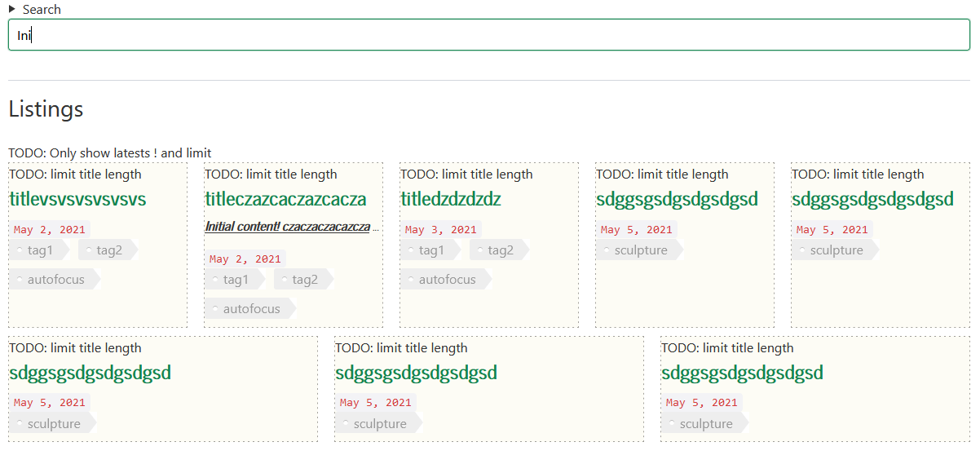Screen dimensions: 980x464
Task: Click May 2, 2021 date under titlevsvsvsvsvsvs
Action: click(x=50, y=230)
